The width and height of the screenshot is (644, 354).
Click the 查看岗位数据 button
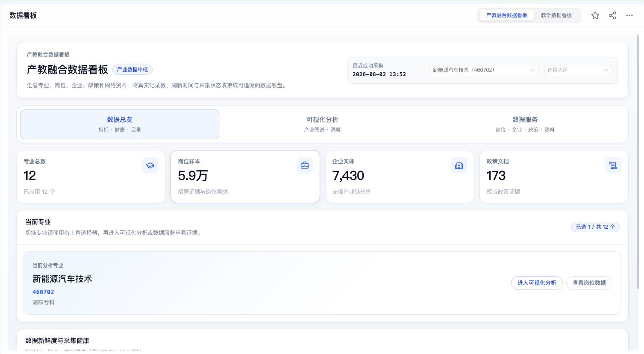coord(589,283)
